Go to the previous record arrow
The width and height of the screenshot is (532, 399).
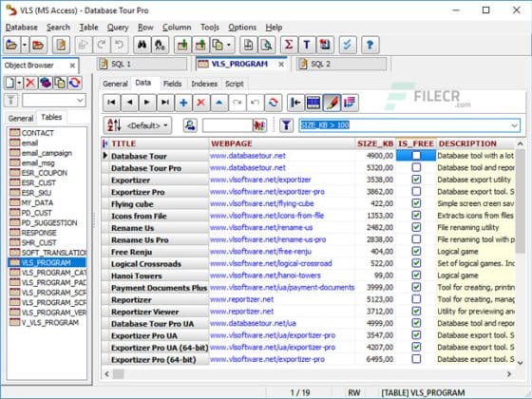[129, 103]
